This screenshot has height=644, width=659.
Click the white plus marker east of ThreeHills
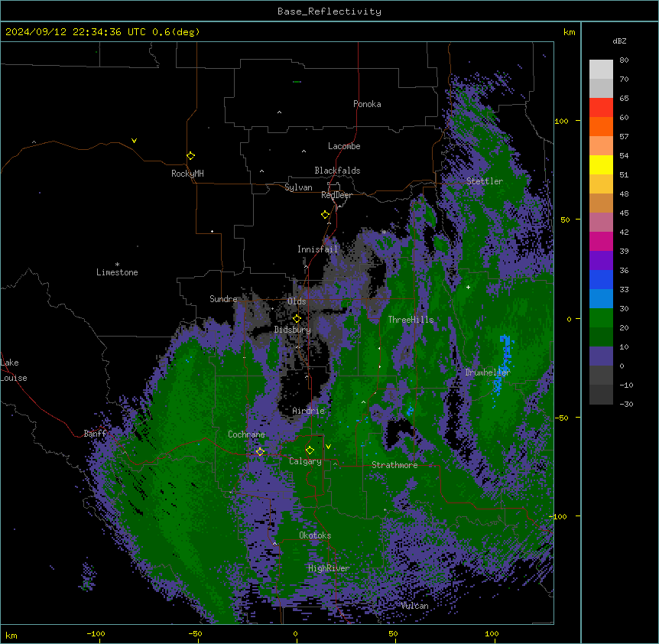[468, 287]
